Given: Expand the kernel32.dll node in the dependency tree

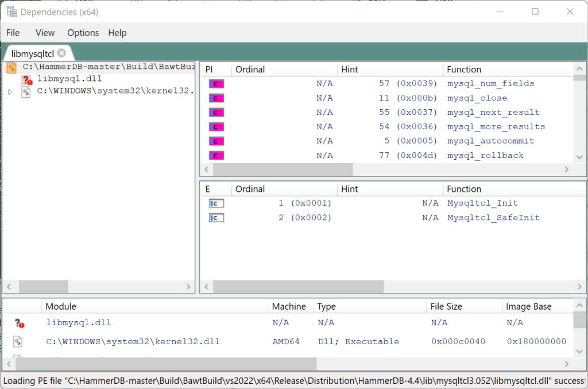Looking at the screenshot, I should pyautogui.click(x=10, y=93).
